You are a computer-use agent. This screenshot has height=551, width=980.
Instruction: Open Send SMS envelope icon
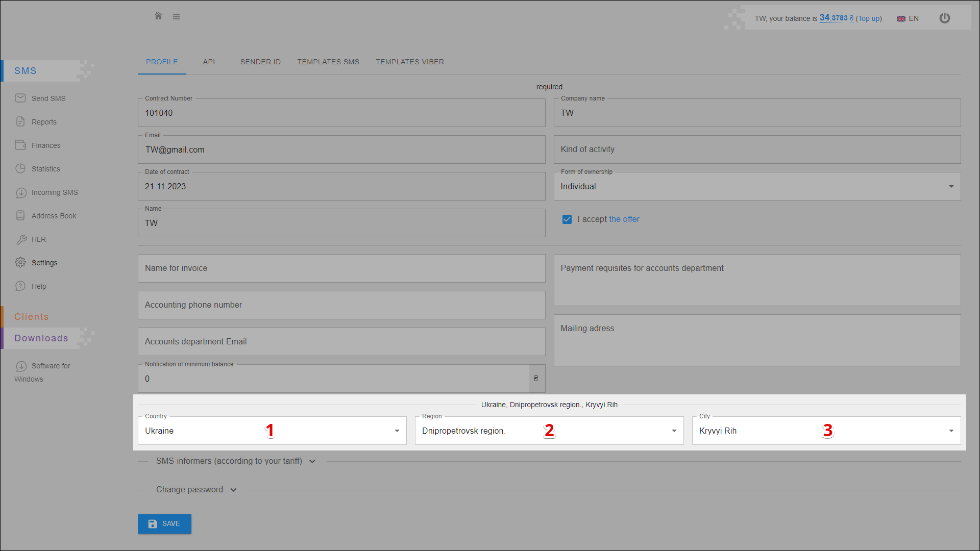pyautogui.click(x=20, y=98)
